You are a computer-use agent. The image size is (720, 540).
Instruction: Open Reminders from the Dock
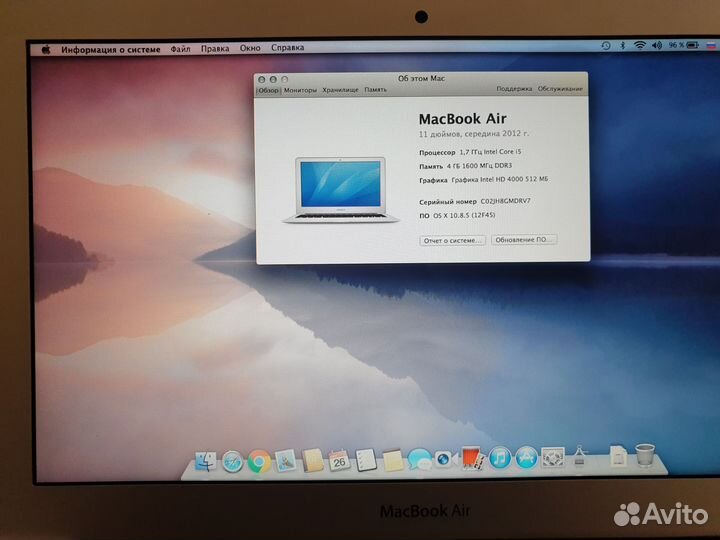366,460
